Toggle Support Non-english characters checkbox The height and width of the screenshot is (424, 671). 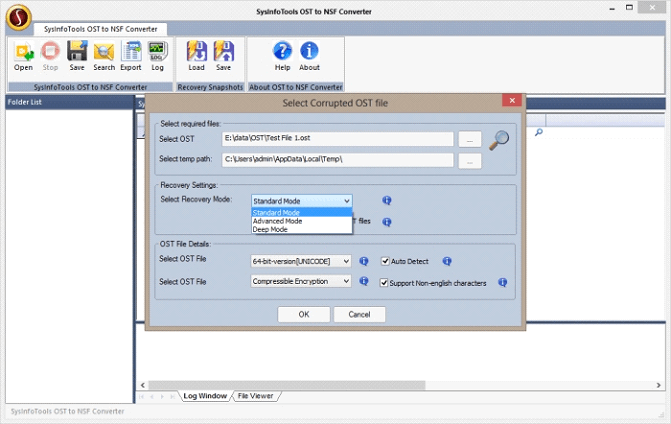(384, 283)
